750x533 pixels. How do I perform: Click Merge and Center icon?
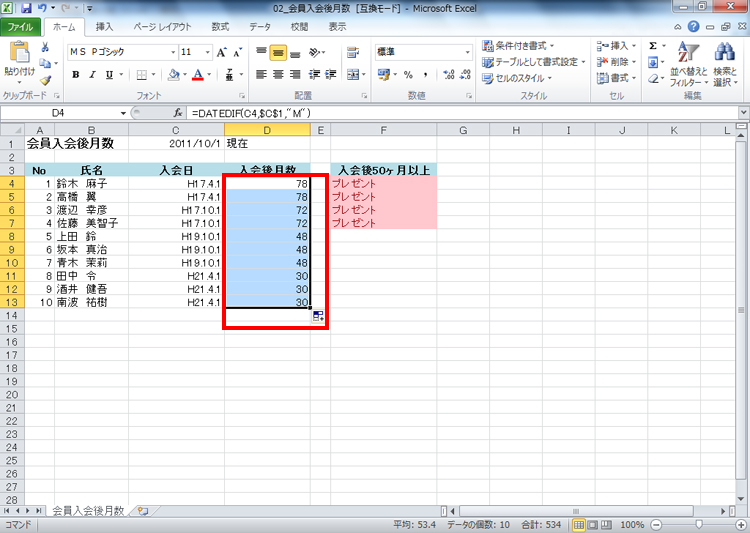click(353, 75)
